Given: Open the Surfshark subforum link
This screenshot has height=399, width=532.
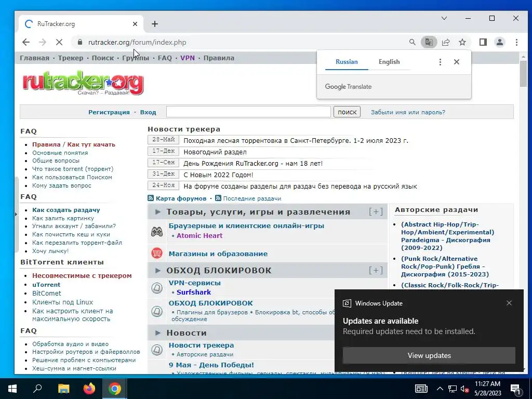Looking at the screenshot, I should [x=194, y=292].
